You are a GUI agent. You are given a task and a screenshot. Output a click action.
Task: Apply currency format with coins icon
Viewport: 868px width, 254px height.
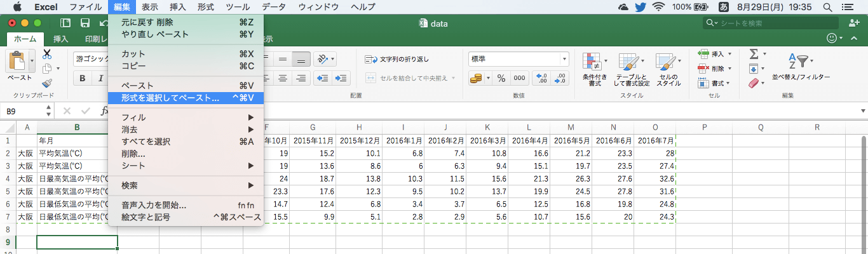click(476, 78)
